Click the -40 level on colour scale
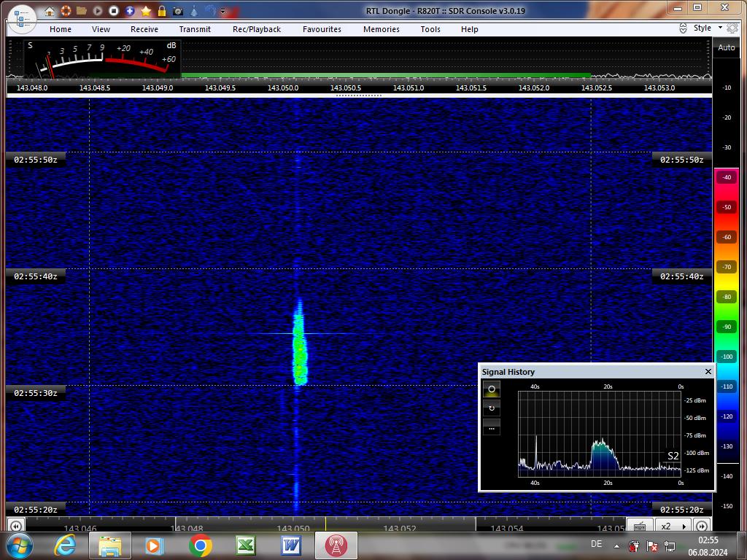This screenshot has width=747, height=560. [727, 177]
